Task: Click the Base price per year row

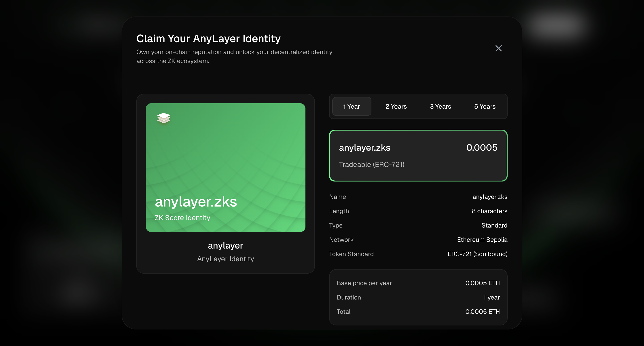Action: point(364,283)
